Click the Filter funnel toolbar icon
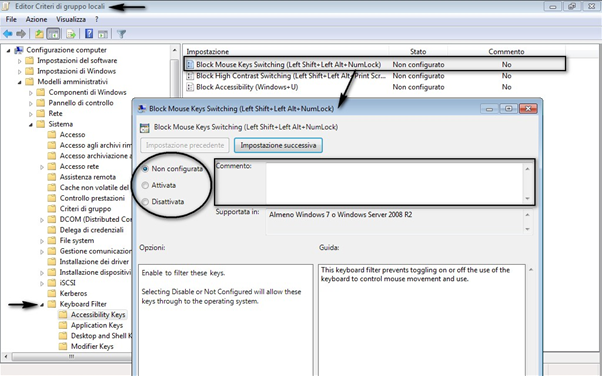The image size is (602, 376). coord(122,34)
